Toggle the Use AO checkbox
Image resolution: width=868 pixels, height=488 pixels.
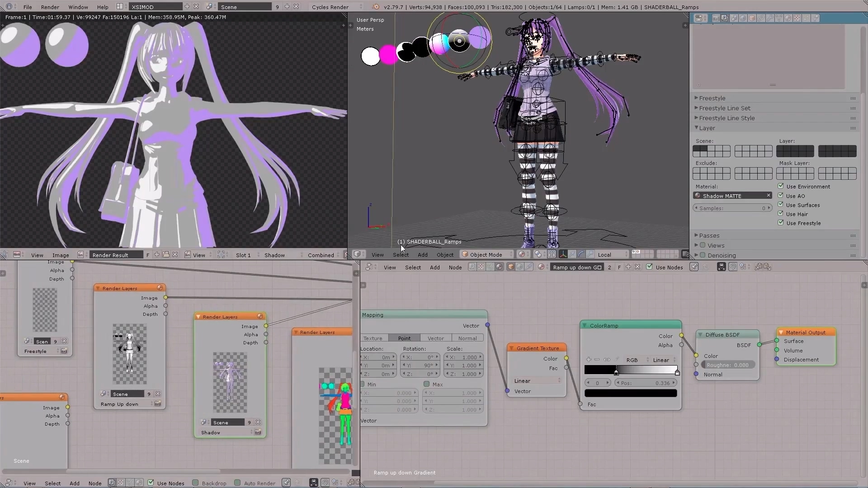click(781, 195)
